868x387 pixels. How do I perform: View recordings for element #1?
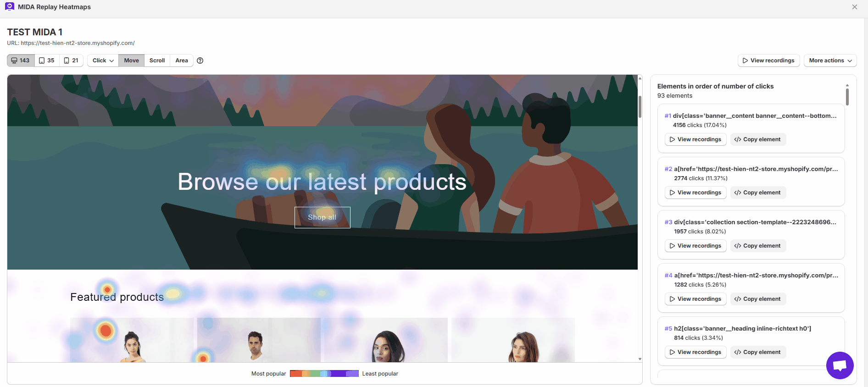click(x=695, y=139)
